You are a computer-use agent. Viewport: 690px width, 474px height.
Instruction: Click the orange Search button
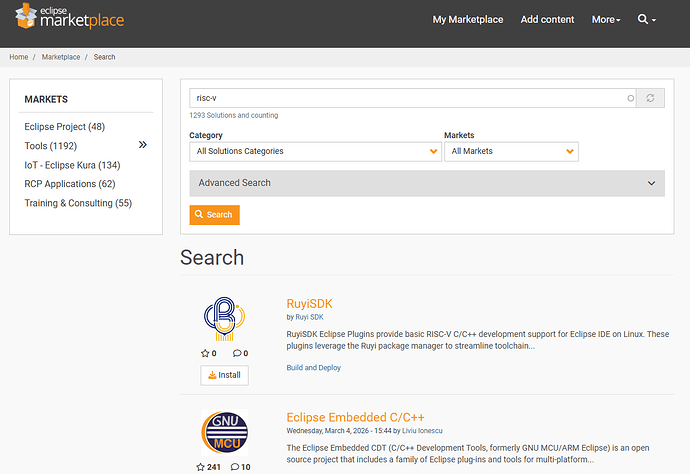(215, 215)
